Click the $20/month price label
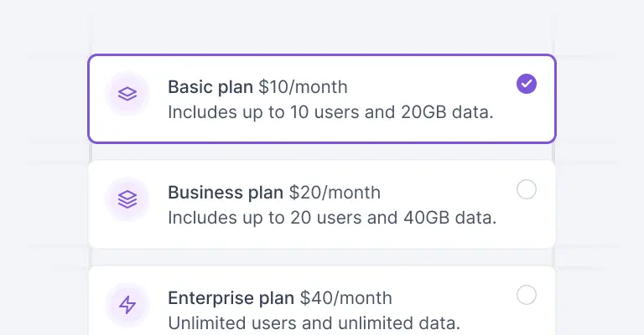The height and width of the screenshot is (335, 644). [x=335, y=193]
